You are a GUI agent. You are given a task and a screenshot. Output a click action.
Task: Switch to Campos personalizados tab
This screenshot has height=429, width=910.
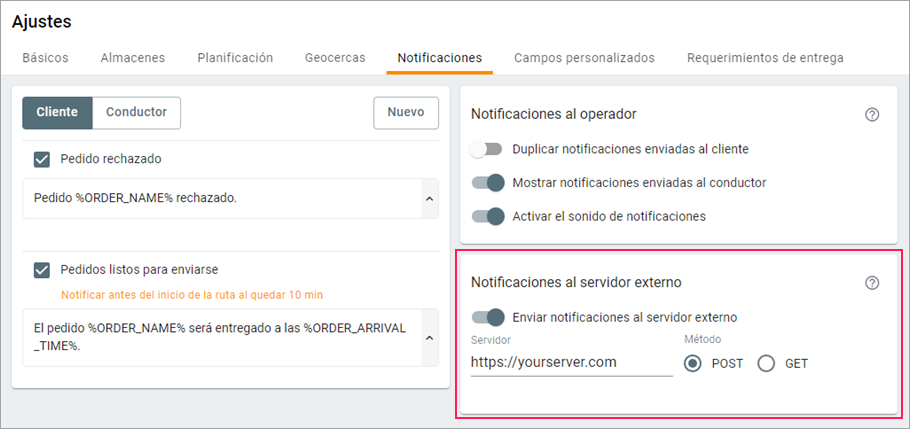tap(584, 58)
